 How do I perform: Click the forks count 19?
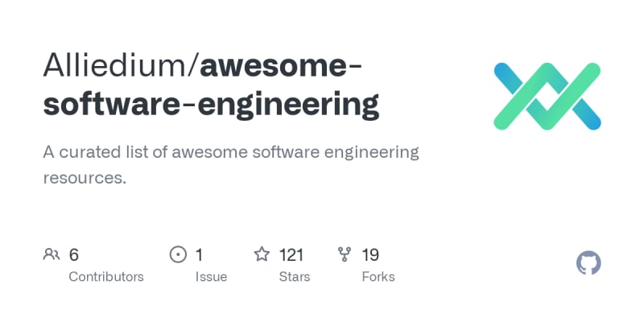[x=370, y=255]
